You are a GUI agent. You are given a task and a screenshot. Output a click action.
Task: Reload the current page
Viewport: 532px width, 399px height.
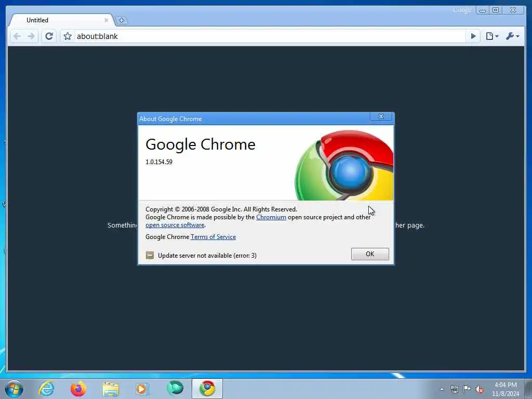[49, 36]
